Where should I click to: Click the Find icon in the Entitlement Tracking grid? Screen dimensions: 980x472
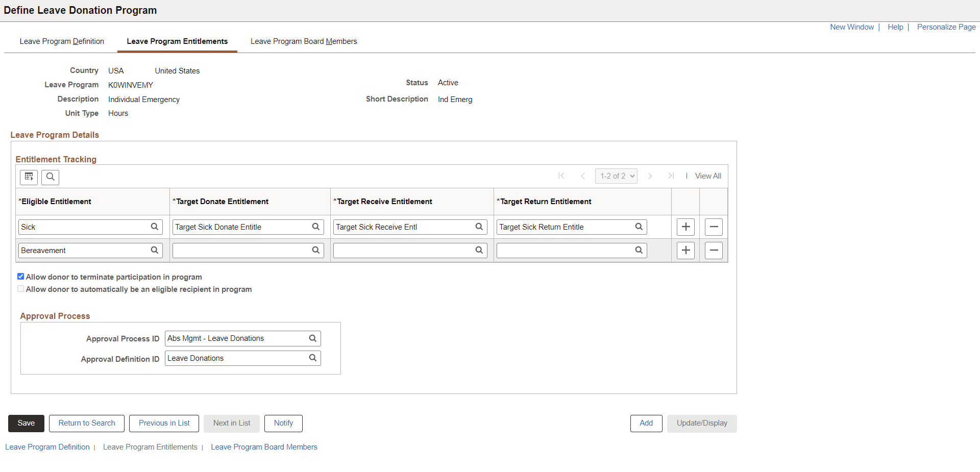pos(50,177)
